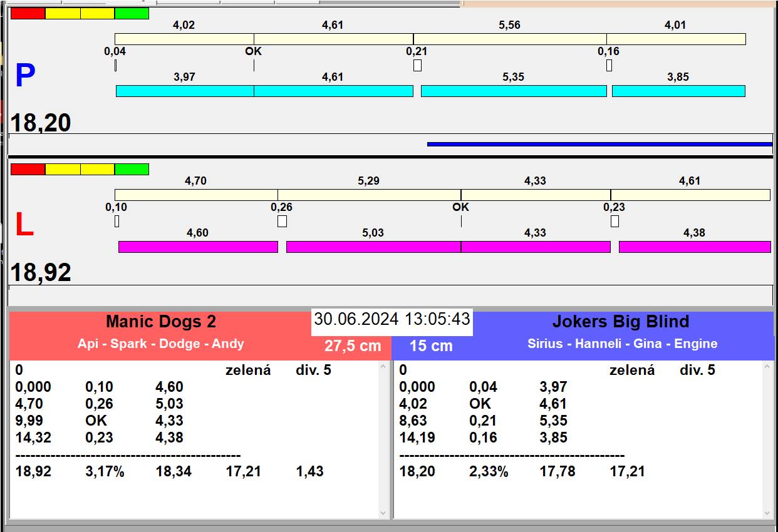
Task: Click the red start light in lane P
Action: [x=28, y=13]
